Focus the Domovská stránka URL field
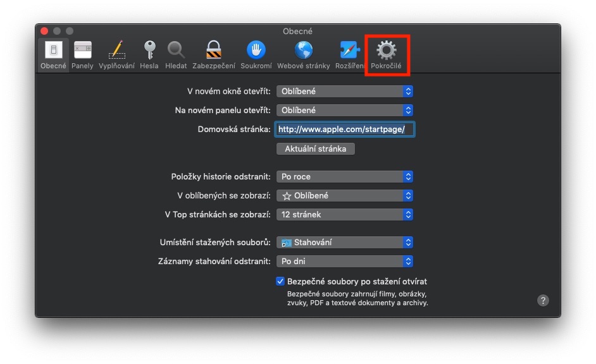This screenshot has width=596, height=364. tap(345, 130)
